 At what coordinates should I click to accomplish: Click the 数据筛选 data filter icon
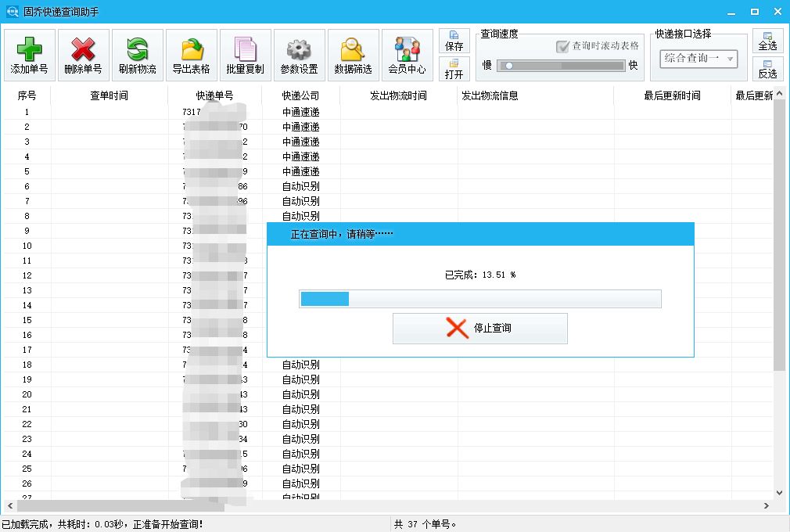click(x=353, y=54)
